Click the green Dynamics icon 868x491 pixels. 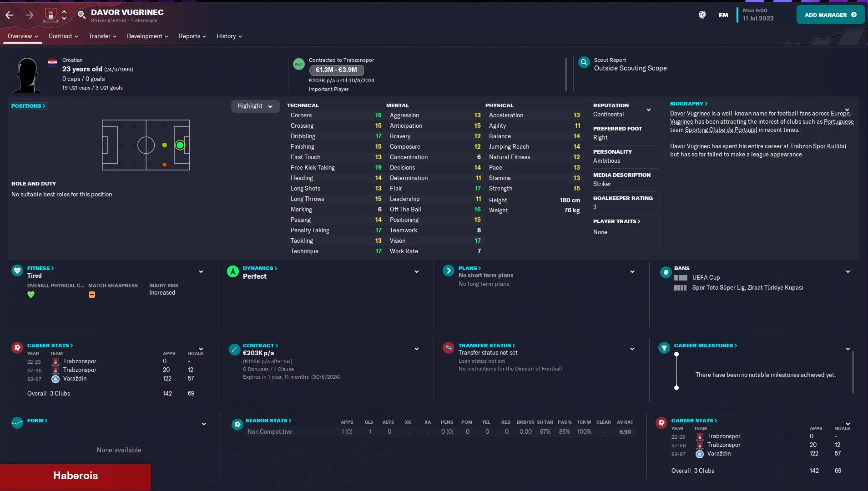[233, 271]
